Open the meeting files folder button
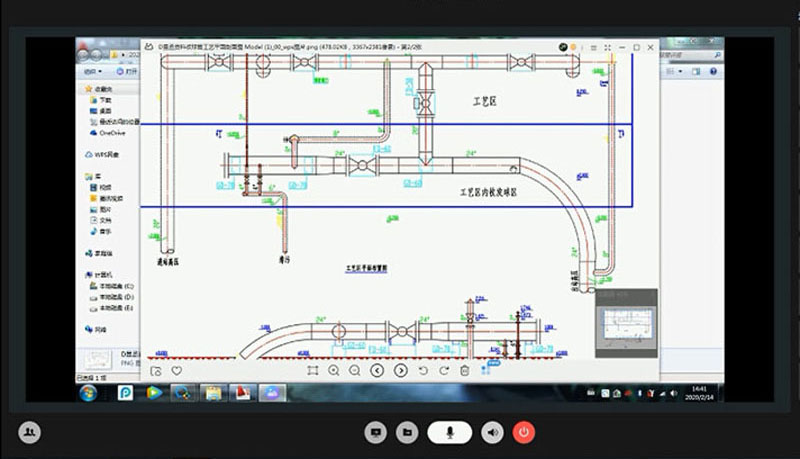 407,432
